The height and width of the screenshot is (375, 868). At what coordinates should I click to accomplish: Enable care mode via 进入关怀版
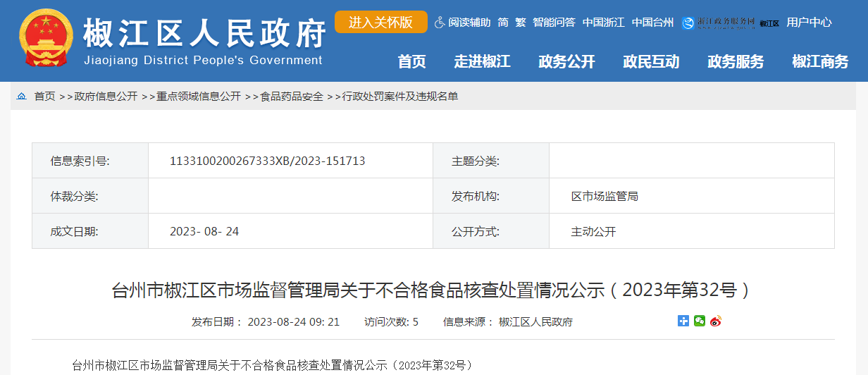click(380, 22)
